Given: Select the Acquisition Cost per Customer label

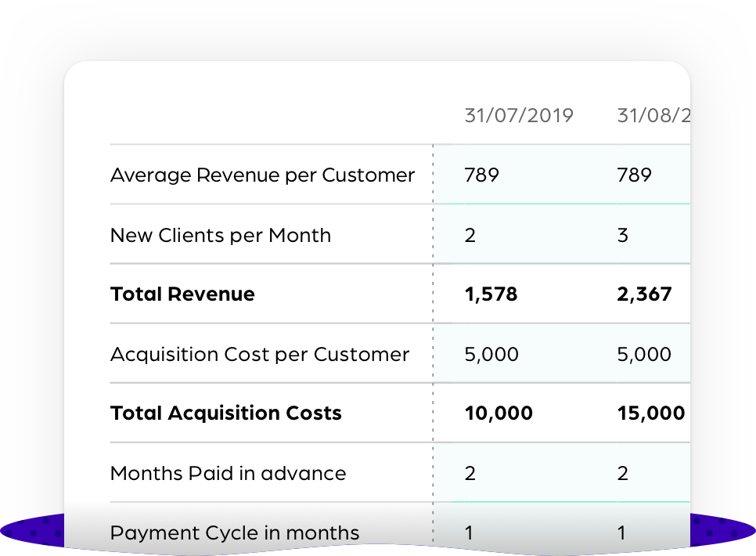Looking at the screenshot, I should (260, 354).
